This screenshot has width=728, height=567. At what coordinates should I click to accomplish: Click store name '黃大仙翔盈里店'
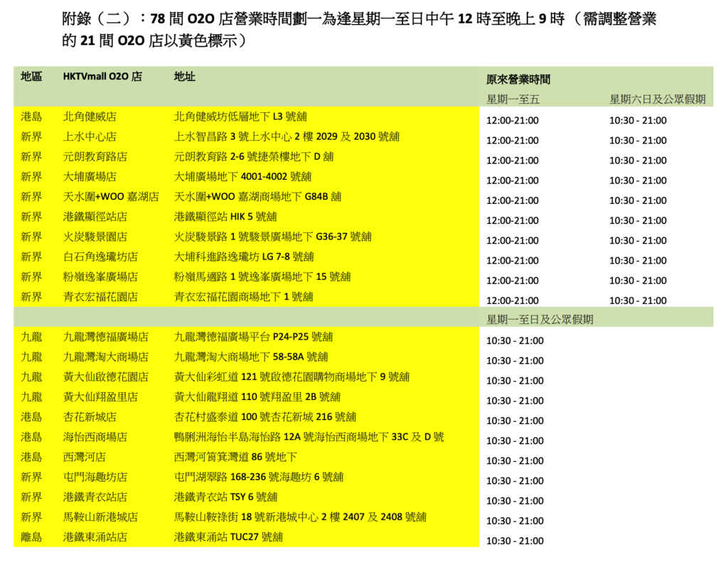[100, 396]
